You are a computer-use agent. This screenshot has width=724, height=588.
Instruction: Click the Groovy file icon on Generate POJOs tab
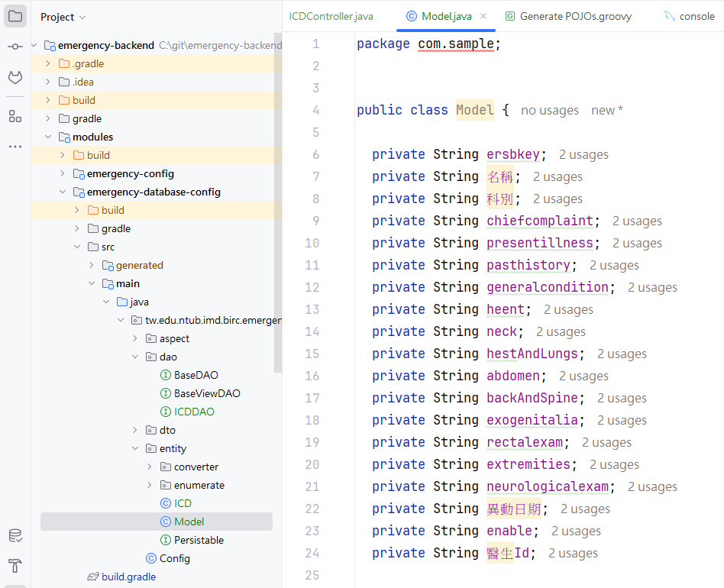pyautogui.click(x=509, y=17)
